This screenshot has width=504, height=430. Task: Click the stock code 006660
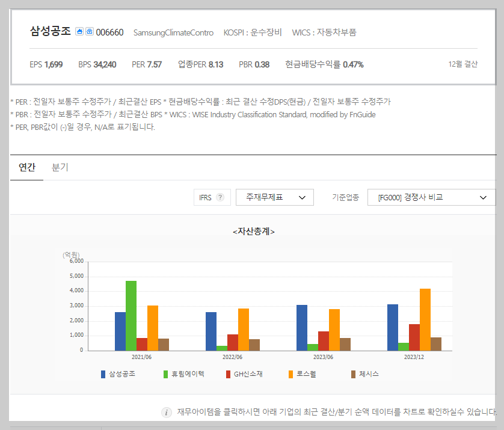[x=109, y=32]
